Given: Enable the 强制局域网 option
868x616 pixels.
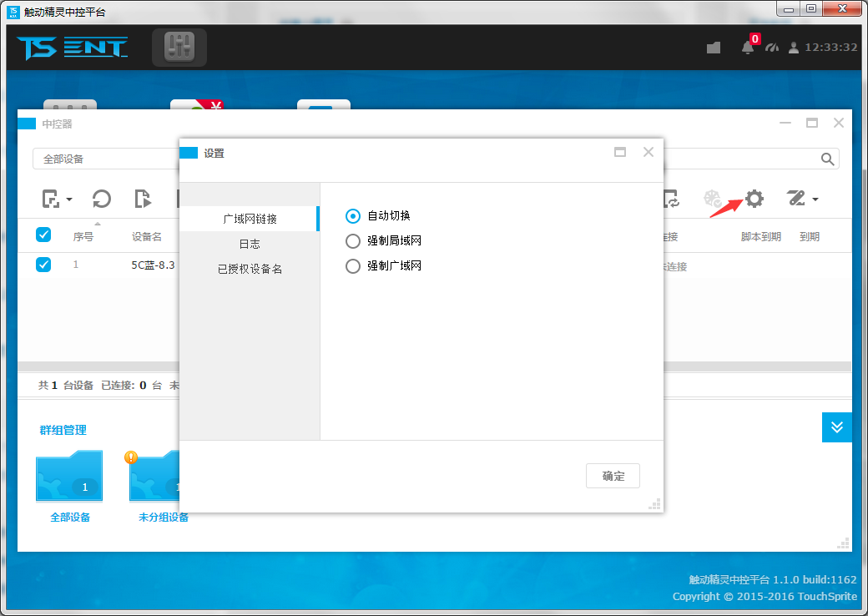Looking at the screenshot, I should (x=352, y=240).
